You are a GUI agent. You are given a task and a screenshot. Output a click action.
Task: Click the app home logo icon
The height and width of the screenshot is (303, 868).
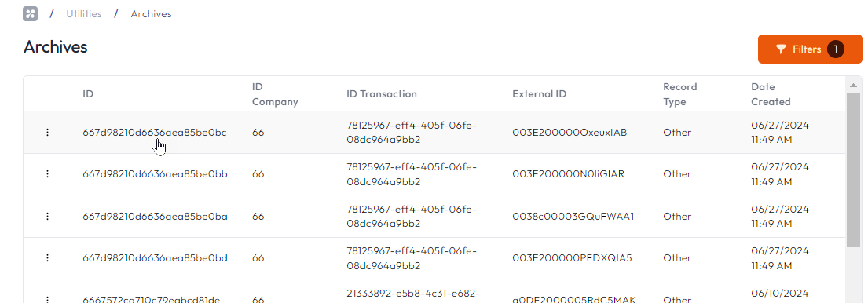[x=31, y=14]
